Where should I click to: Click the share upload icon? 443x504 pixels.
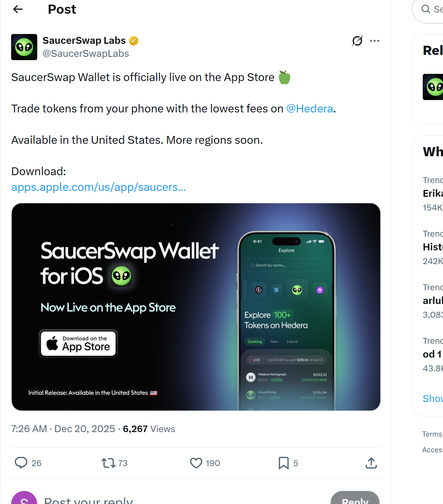coord(371,463)
